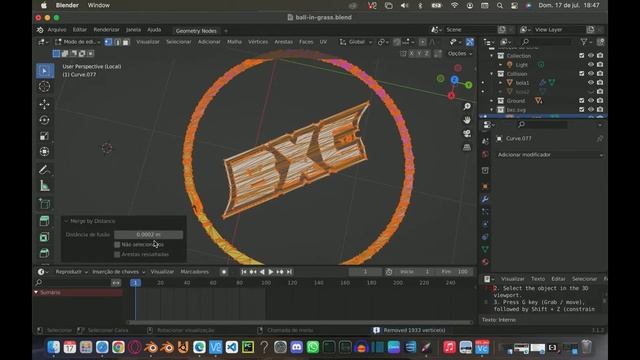640x360 pixels.
Task: Open the Arquivo menu
Action: (x=57, y=30)
